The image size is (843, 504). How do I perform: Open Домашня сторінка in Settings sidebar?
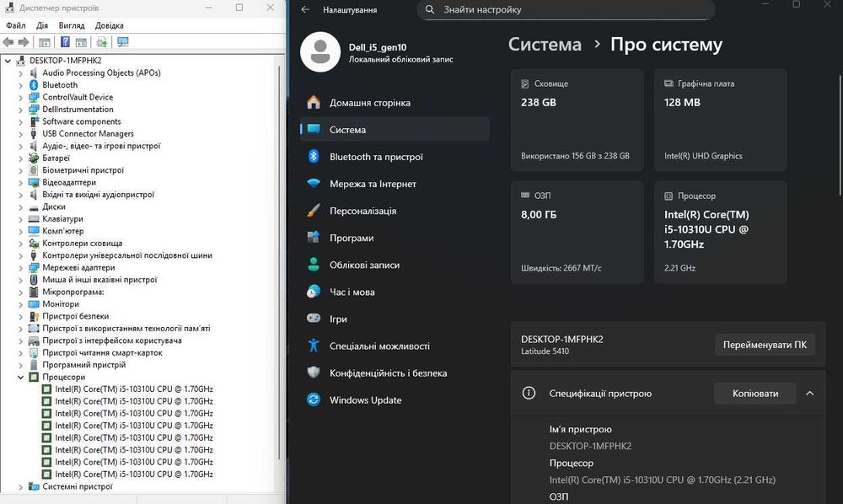point(395,103)
